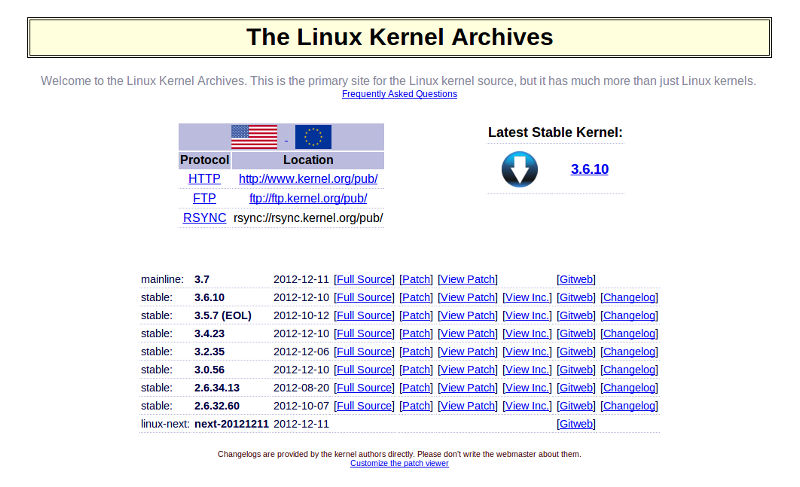Open the RSYNC protocol link
This screenshot has height=487, width=800.
pos(205,218)
